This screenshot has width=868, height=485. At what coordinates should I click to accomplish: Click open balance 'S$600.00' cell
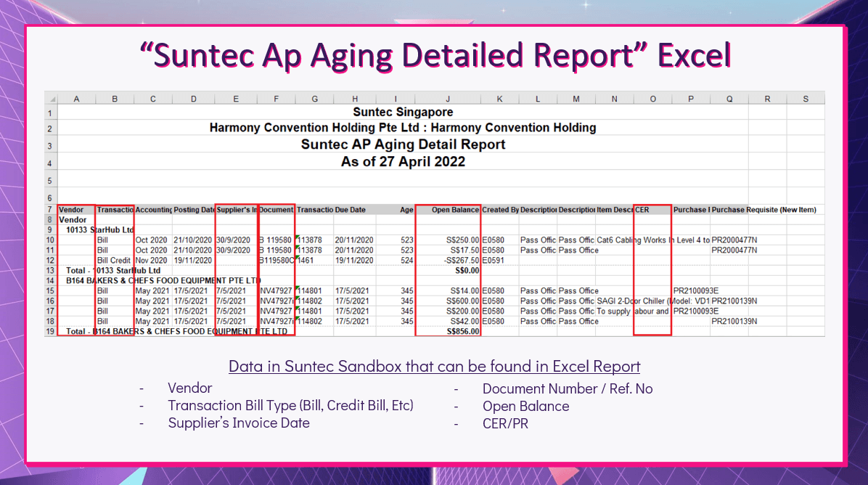463,301
